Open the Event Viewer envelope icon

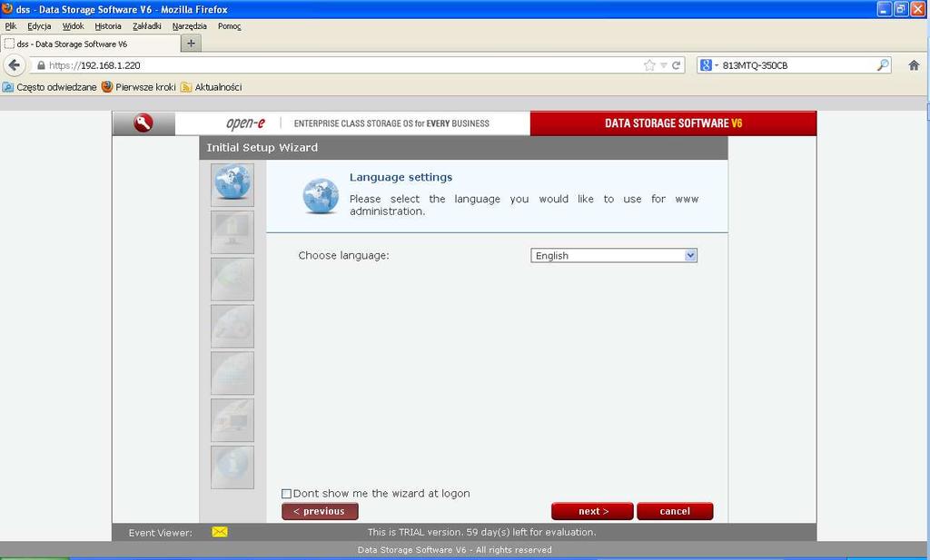pyautogui.click(x=220, y=532)
